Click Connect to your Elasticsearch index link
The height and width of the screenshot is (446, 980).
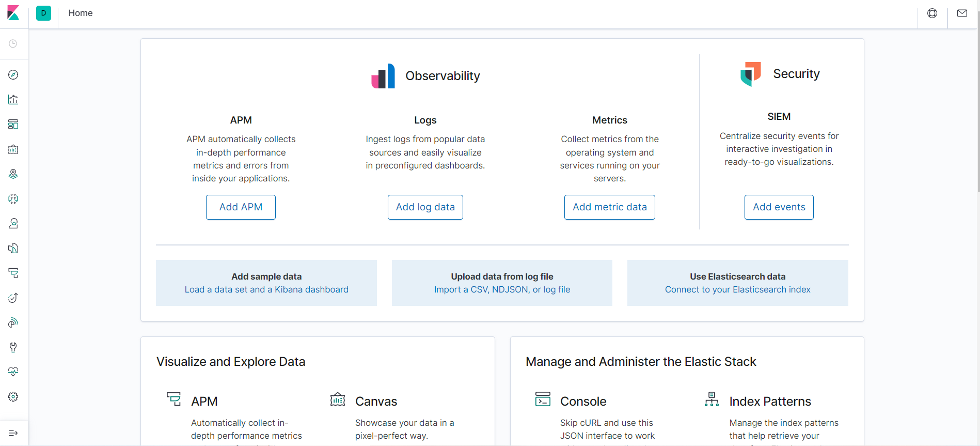point(738,289)
